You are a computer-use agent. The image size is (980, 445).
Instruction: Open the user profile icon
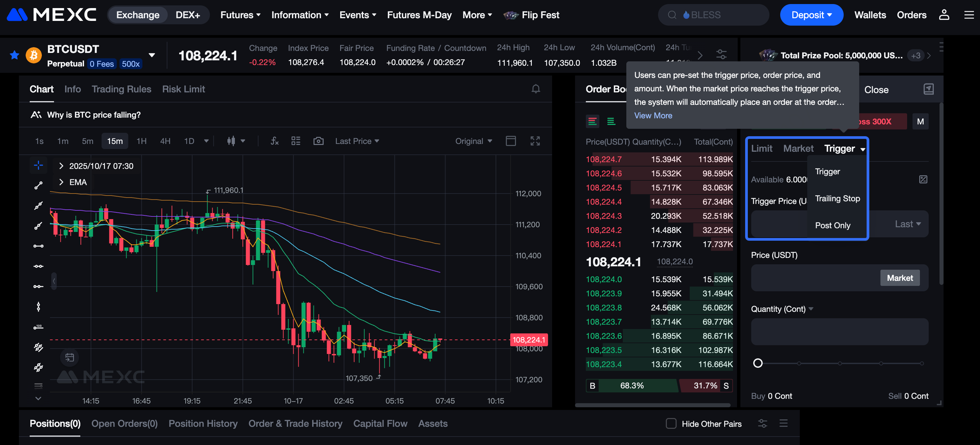944,15
